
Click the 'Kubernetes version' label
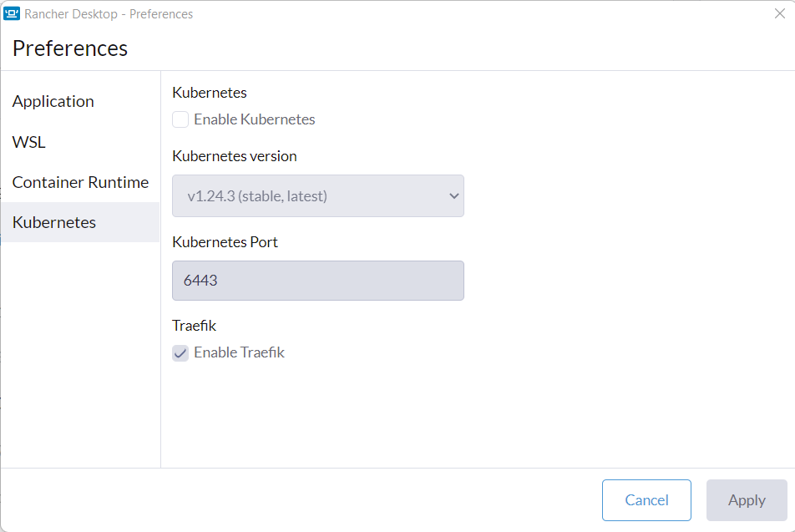click(234, 156)
